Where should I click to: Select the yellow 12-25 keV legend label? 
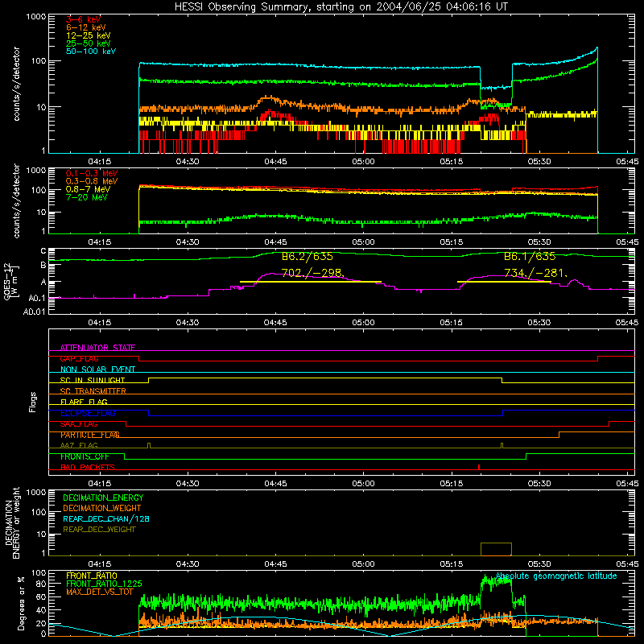click(88, 35)
